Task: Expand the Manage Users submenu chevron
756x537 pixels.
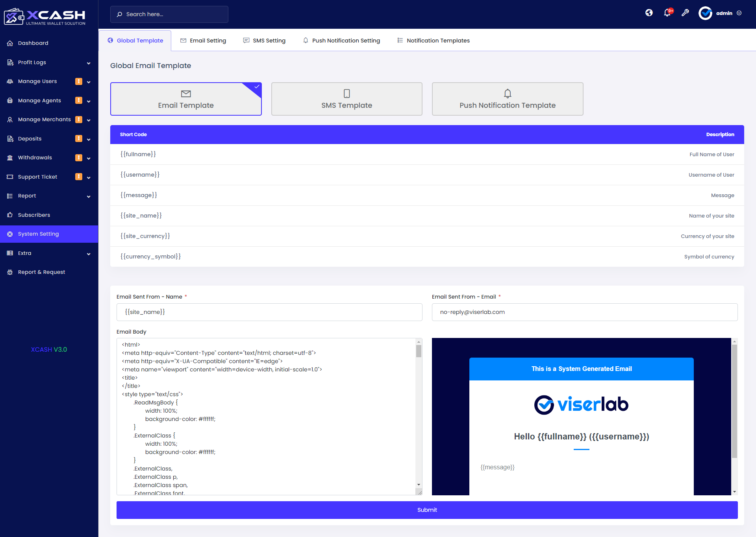Action: pos(89,82)
